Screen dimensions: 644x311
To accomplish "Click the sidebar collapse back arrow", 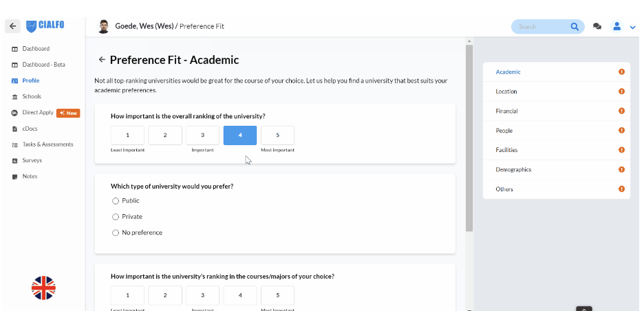I will (x=13, y=26).
